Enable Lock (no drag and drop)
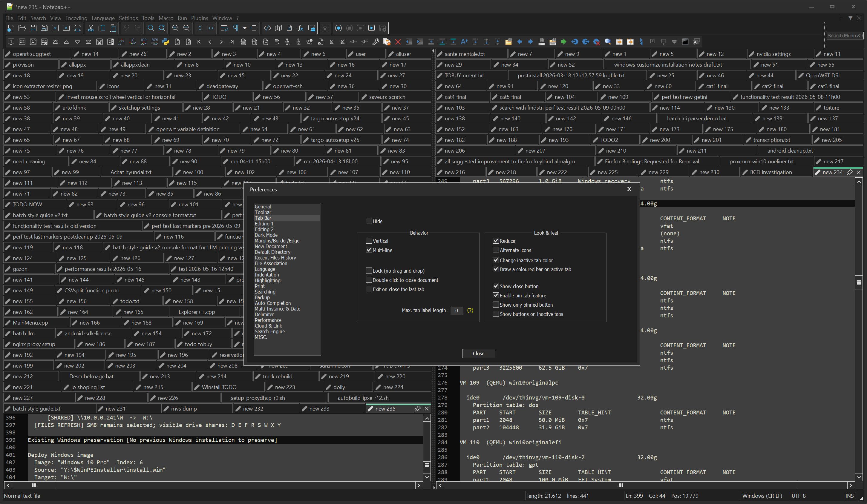 [x=369, y=271]
